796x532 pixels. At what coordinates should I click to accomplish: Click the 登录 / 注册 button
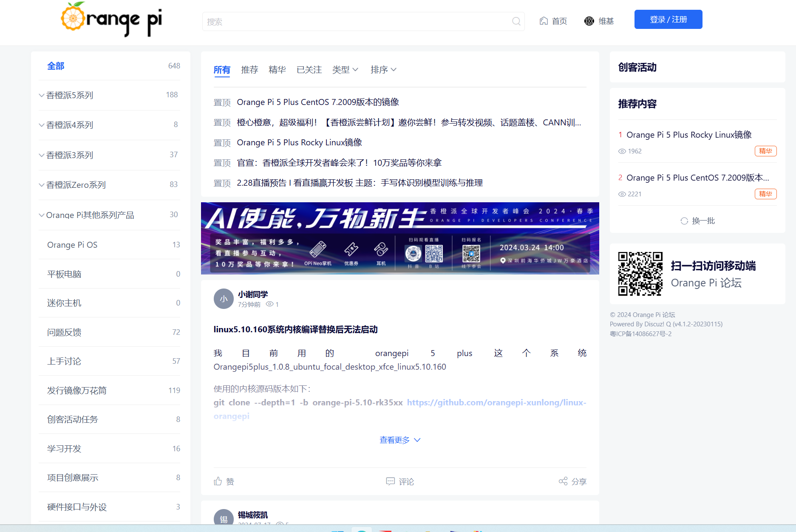(x=668, y=20)
